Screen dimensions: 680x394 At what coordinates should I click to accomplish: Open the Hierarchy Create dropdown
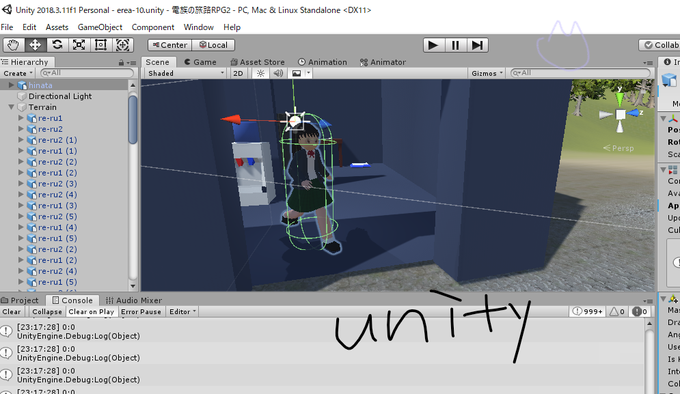pos(18,73)
